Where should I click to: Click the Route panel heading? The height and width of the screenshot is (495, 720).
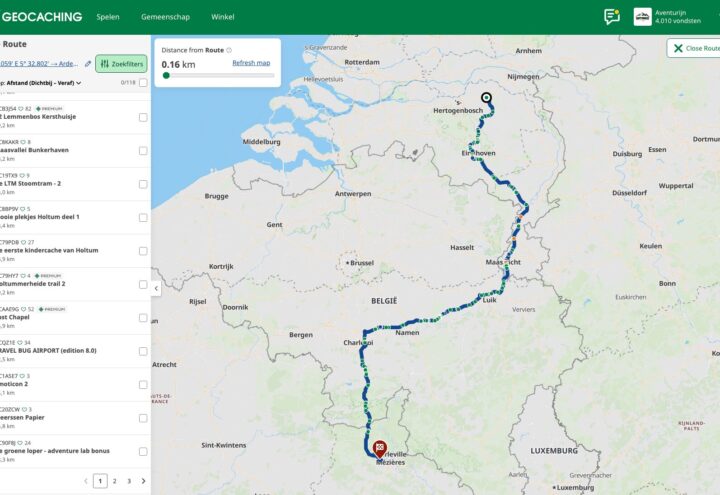pos(14,44)
